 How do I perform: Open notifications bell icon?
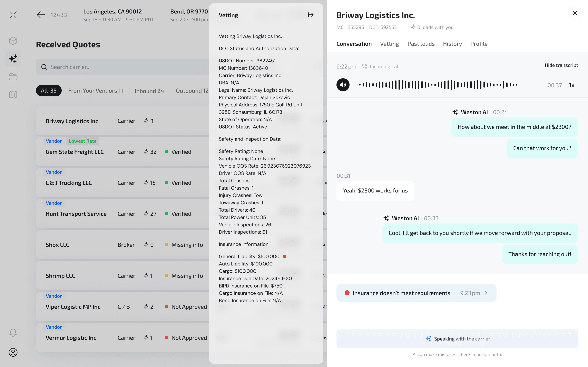(13, 333)
